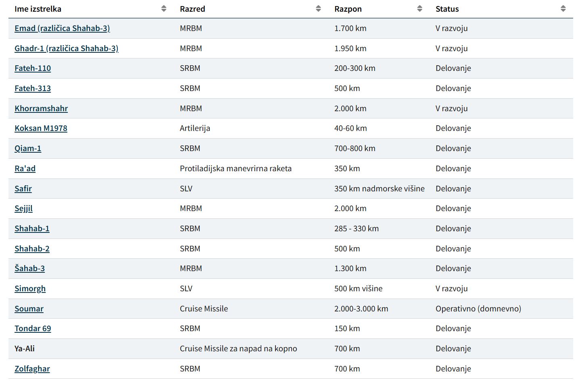Select Soumar's 'Cruise Missile' class cell
Screen dimensions: 580x392
(251, 309)
